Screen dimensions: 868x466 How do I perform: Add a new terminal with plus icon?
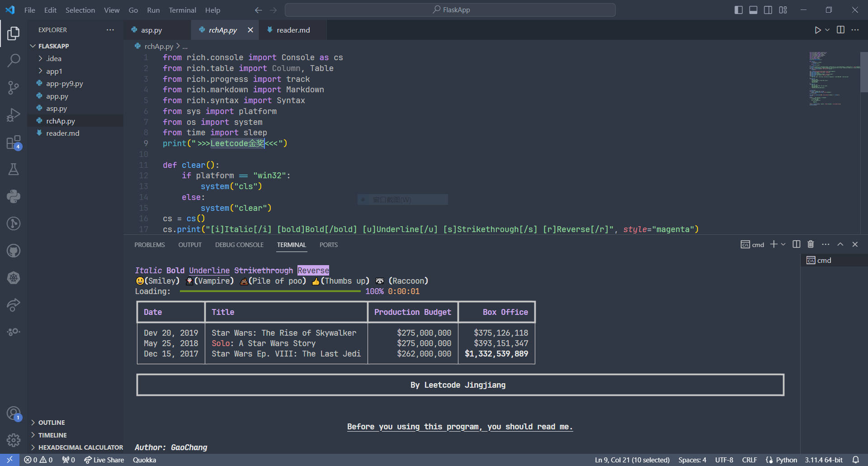[774, 244]
